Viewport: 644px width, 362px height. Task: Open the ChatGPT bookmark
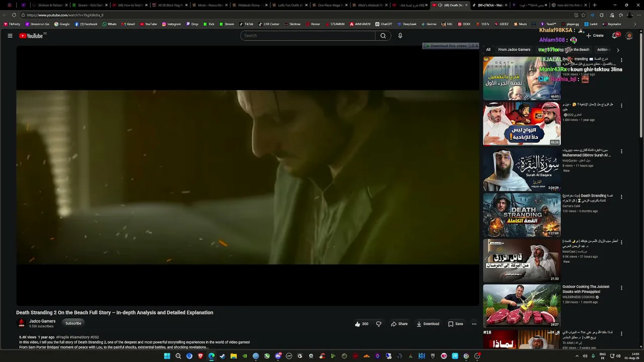pyautogui.click(x=384, y=24)
